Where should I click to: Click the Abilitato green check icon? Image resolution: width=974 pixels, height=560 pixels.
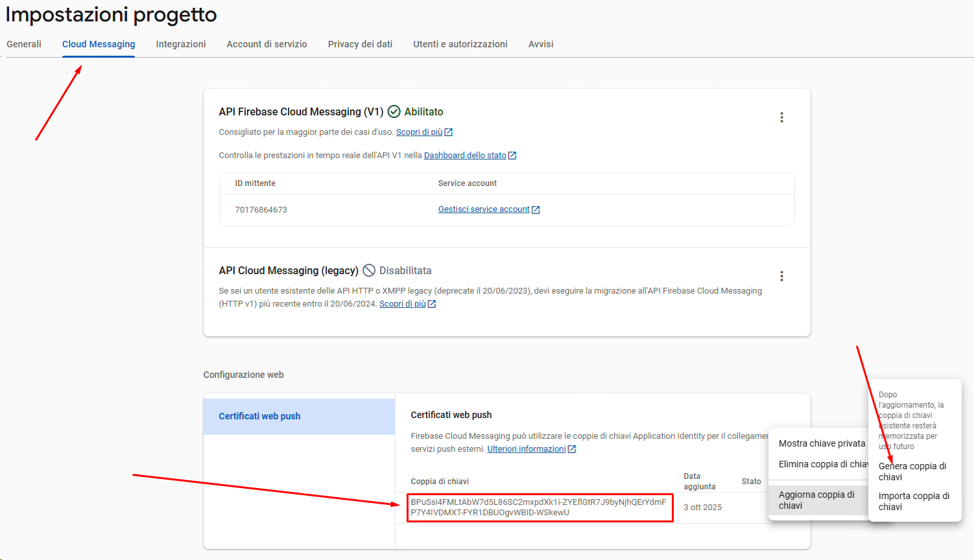[394, 112]
